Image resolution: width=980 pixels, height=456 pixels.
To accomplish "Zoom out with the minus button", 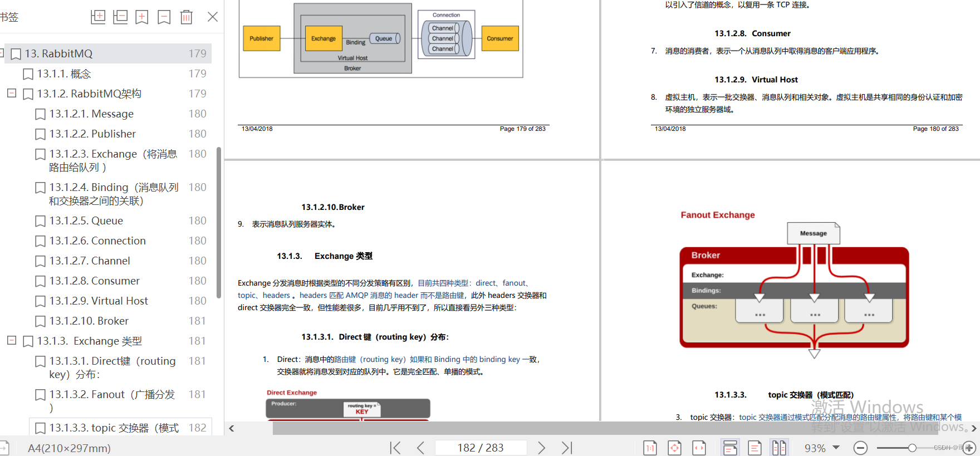I will (x=860, y=448).
